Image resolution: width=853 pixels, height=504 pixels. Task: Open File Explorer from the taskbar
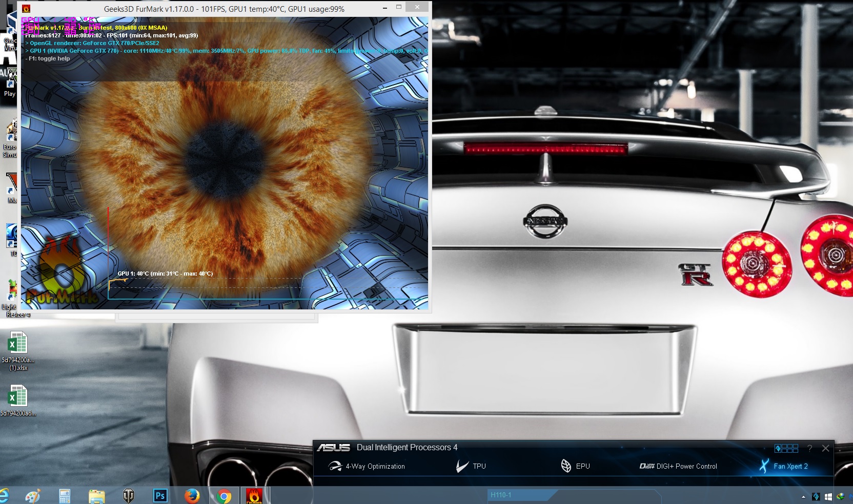point(96,496)
